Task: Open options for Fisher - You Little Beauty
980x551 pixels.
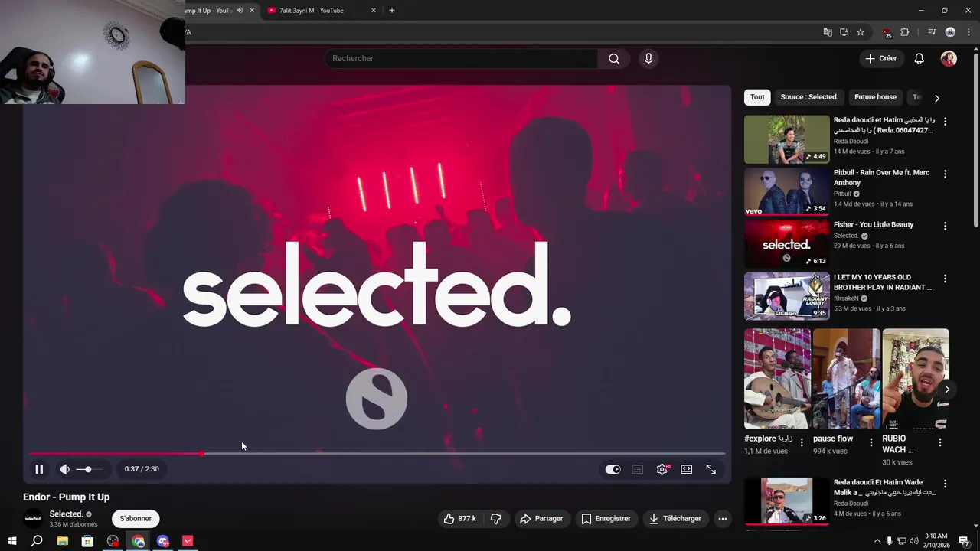Action: tap(945, 227)
